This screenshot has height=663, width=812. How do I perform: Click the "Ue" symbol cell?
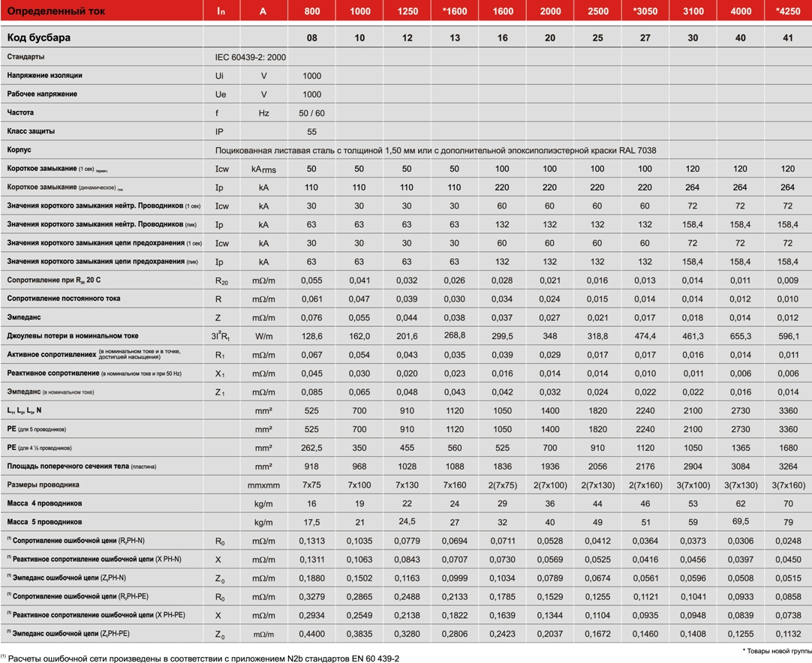221,94
